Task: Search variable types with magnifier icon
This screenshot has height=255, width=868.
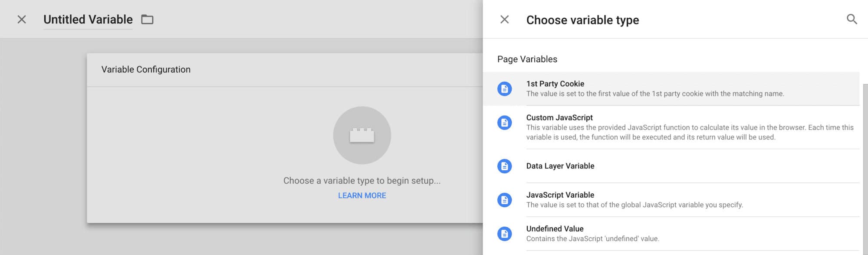Action: 852,20
